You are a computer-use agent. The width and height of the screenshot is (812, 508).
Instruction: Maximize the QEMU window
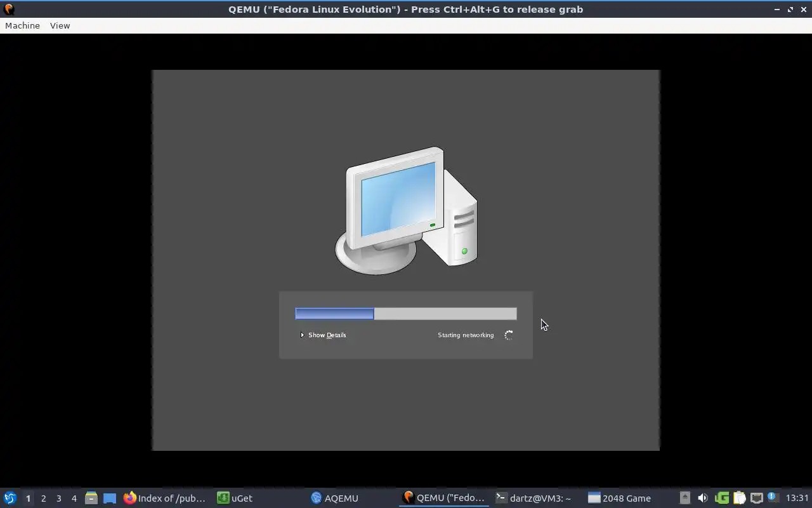pyautogui.click(x=790, y=10)
